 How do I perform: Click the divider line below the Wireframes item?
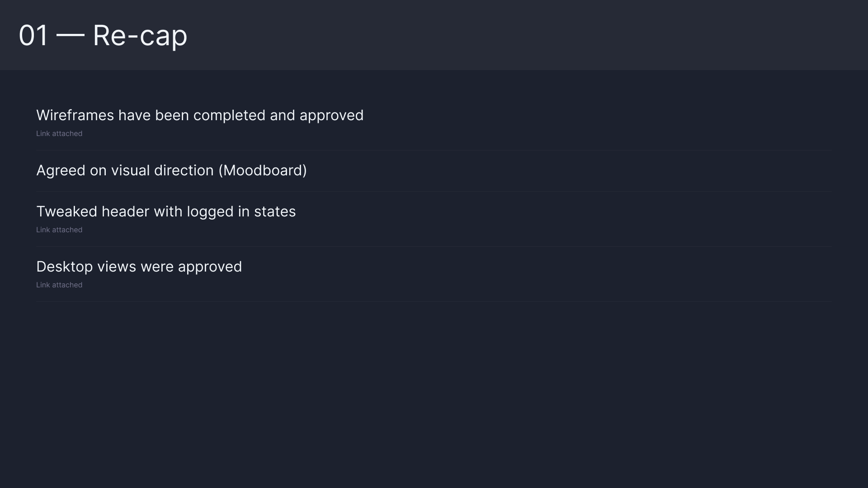434,150
